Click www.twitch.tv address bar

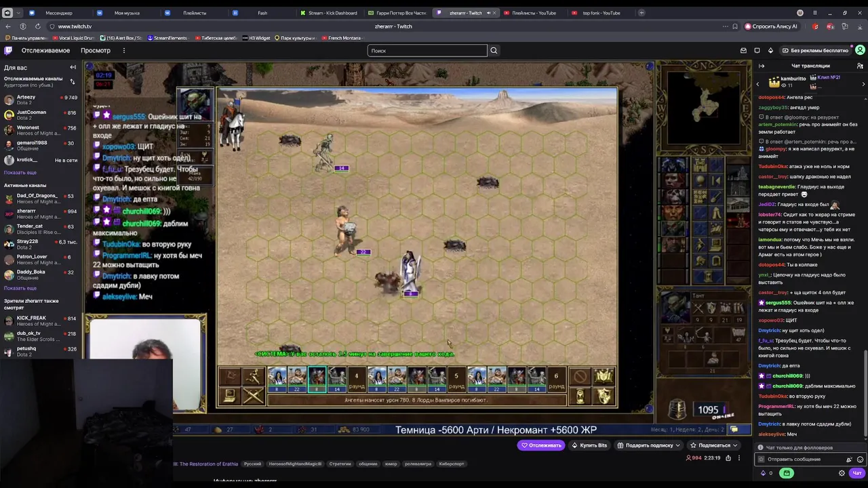click(x=75, y=26)
